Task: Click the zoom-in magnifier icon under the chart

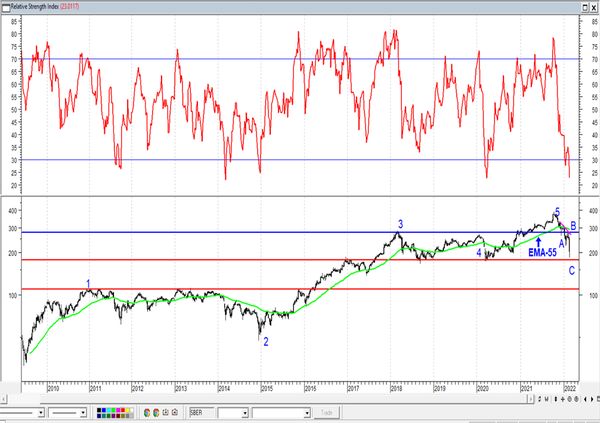Action: 569,399
